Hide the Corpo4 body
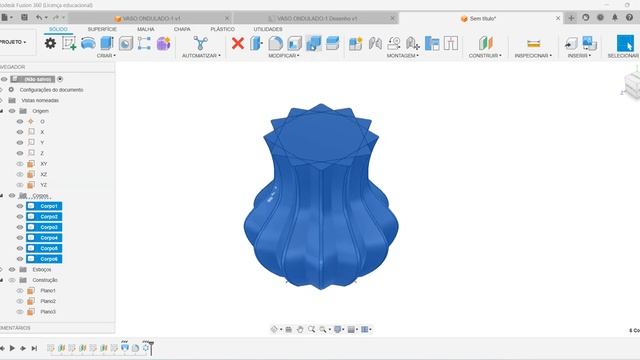This screenshot has height=360, width=640. 20,238
